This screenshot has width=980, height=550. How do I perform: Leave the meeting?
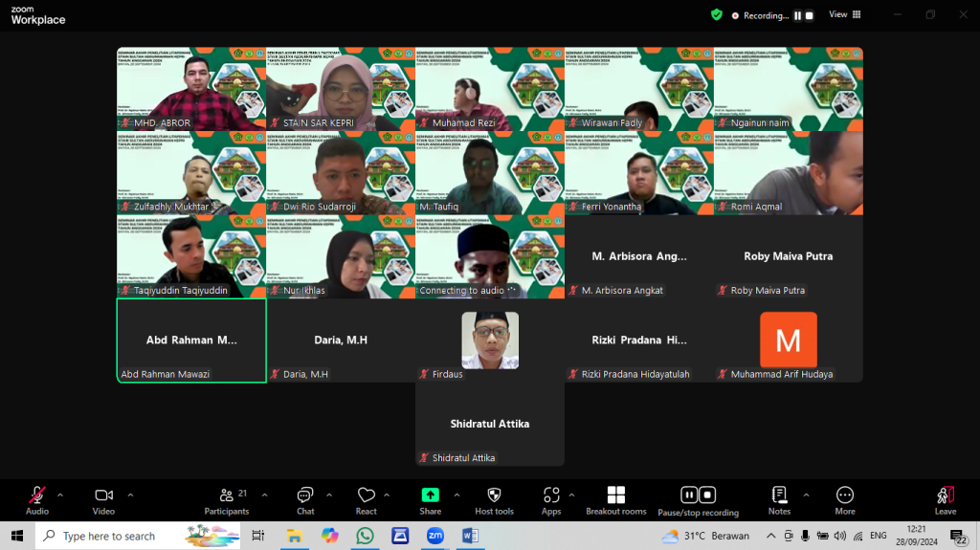click(945, 501)
